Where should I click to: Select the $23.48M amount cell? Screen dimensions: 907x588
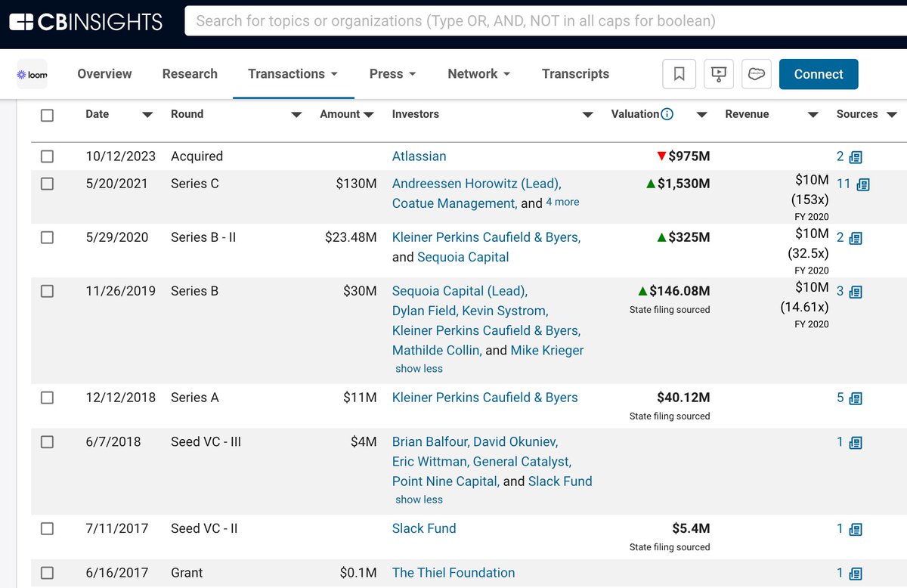[351, 237]
